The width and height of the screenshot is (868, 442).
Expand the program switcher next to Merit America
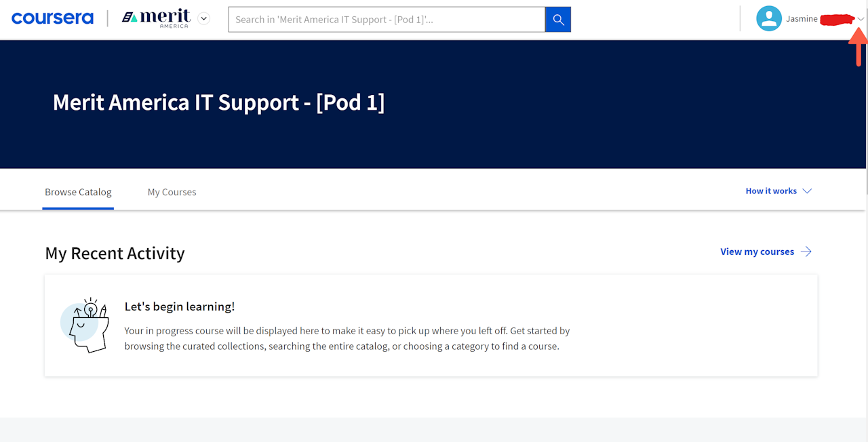coord(203,19)
